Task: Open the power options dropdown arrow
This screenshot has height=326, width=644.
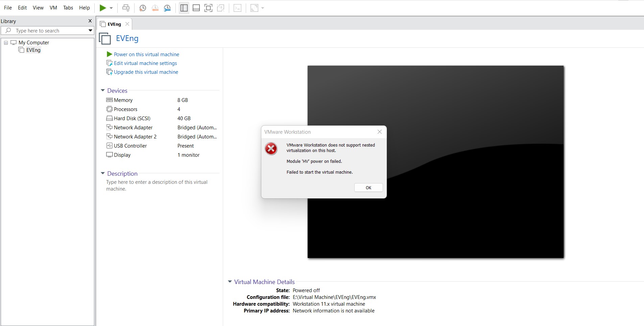Action: (x=111, y=8)
